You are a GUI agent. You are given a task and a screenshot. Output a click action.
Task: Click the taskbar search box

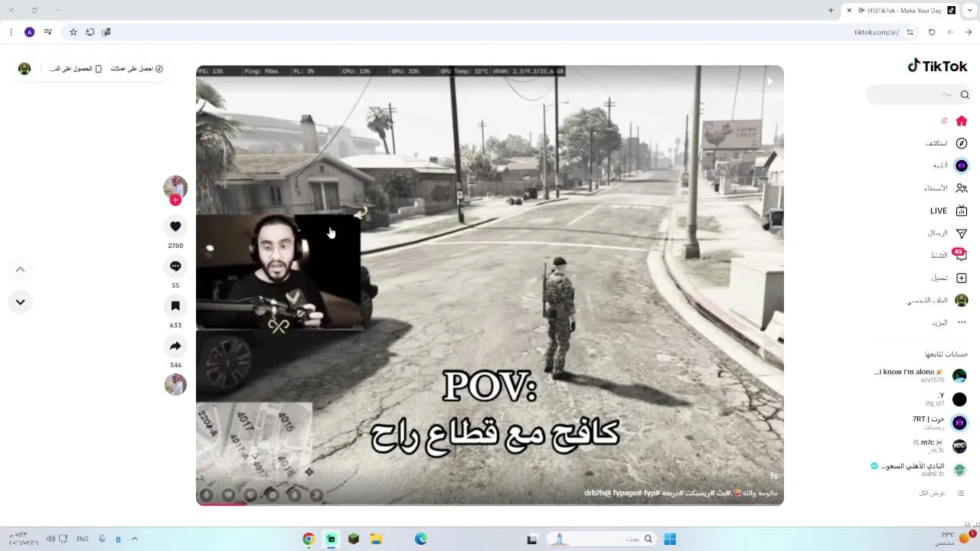(x=601, y=540)
